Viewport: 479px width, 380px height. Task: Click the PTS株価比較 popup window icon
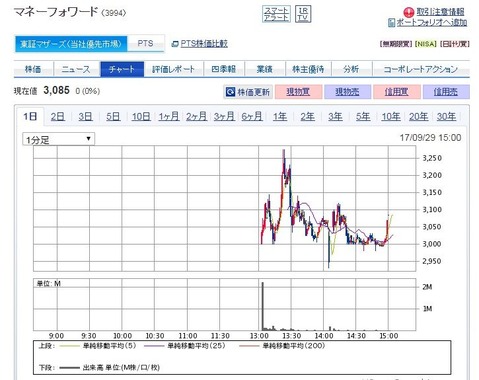point(175,44)
